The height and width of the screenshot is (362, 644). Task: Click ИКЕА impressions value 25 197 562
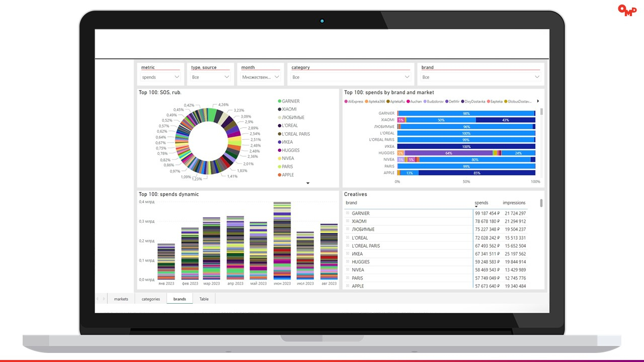click(x=514, y=254)
